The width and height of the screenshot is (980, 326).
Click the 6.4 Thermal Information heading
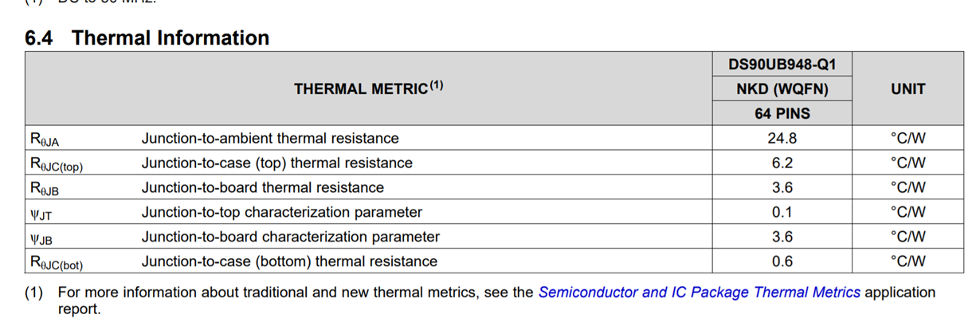147,37
